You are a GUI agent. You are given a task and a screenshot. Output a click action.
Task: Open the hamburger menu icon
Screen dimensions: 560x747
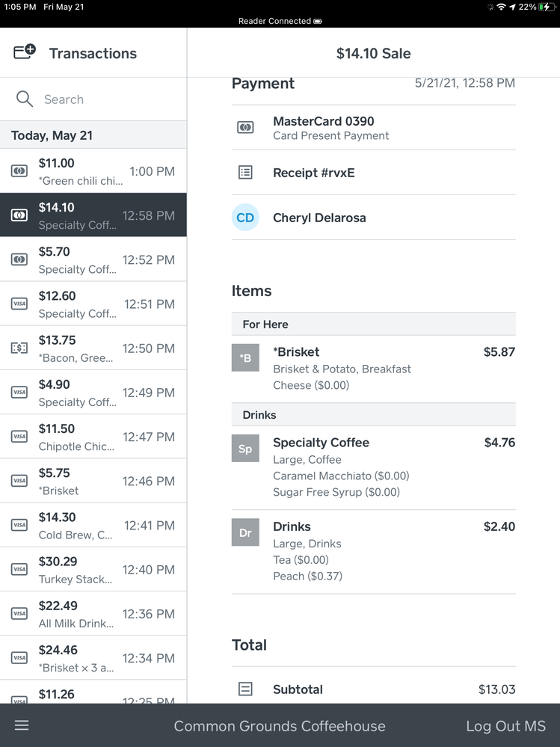(x=22, y=725)
